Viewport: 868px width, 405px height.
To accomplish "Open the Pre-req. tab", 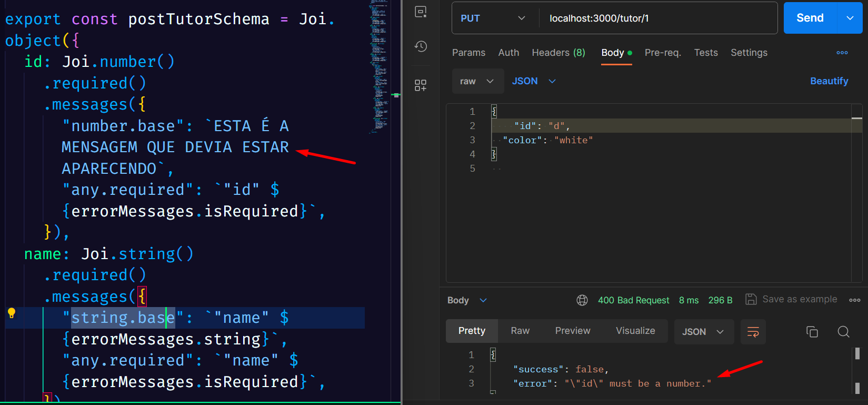I will [x=663, y=53].
